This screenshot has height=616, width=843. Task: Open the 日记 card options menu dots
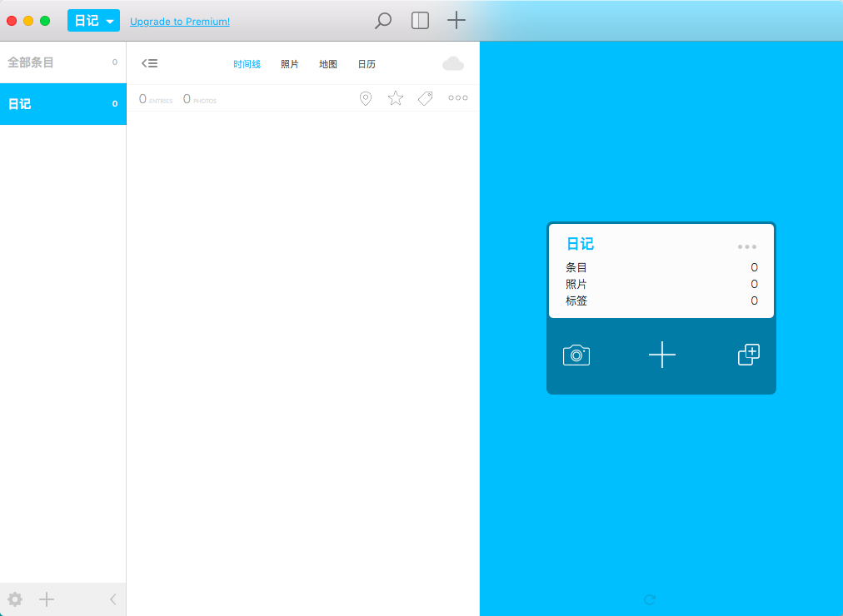tap(746, 247)
